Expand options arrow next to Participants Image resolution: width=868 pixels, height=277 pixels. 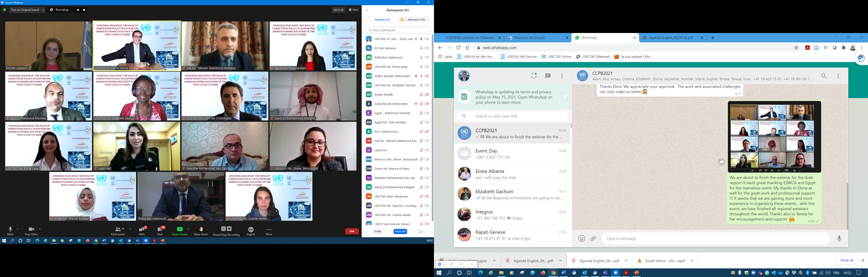[130, 229]
